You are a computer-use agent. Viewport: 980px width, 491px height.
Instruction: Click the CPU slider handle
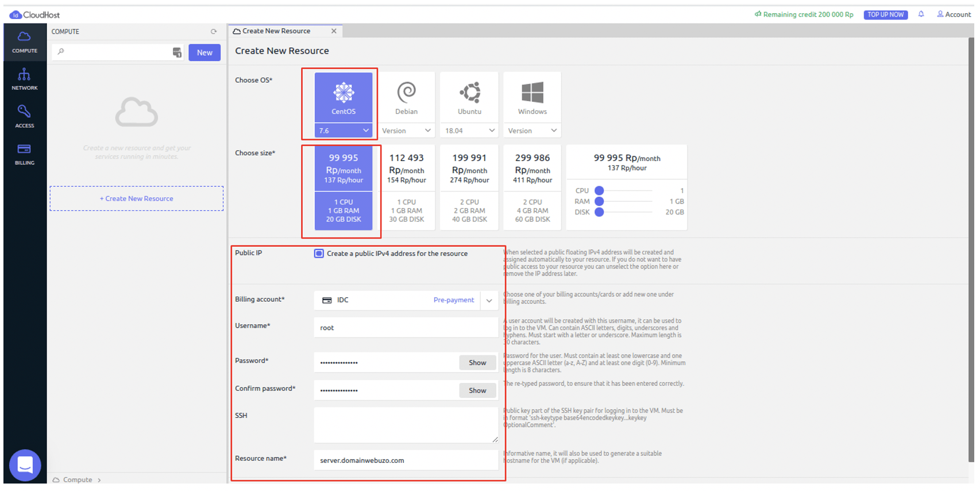pyautogui.click(x=599, y=190)
